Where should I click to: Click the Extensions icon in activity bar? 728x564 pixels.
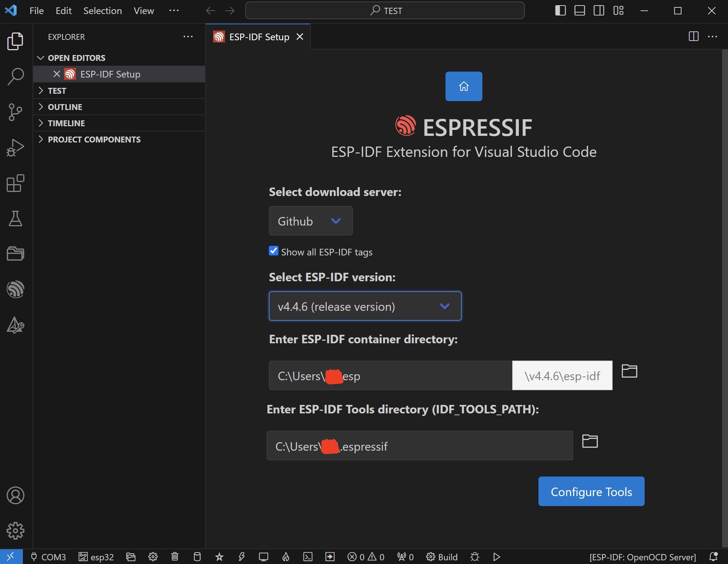[x=14, y=183]
